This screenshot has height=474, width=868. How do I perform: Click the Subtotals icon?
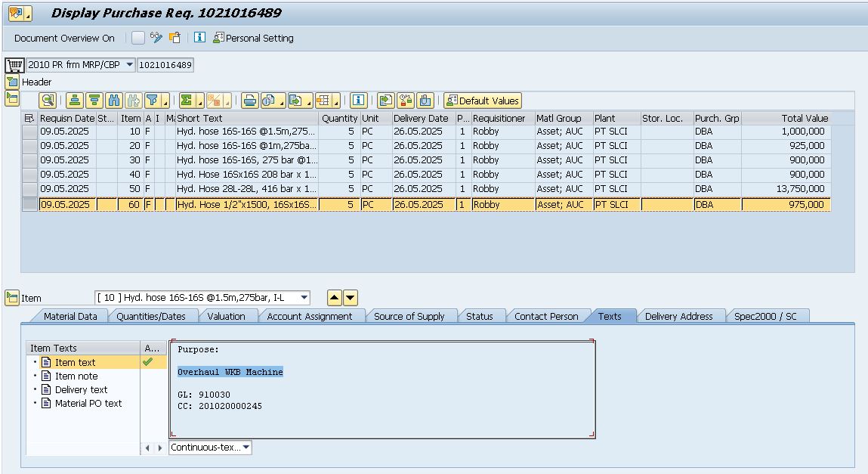[214, 101]
